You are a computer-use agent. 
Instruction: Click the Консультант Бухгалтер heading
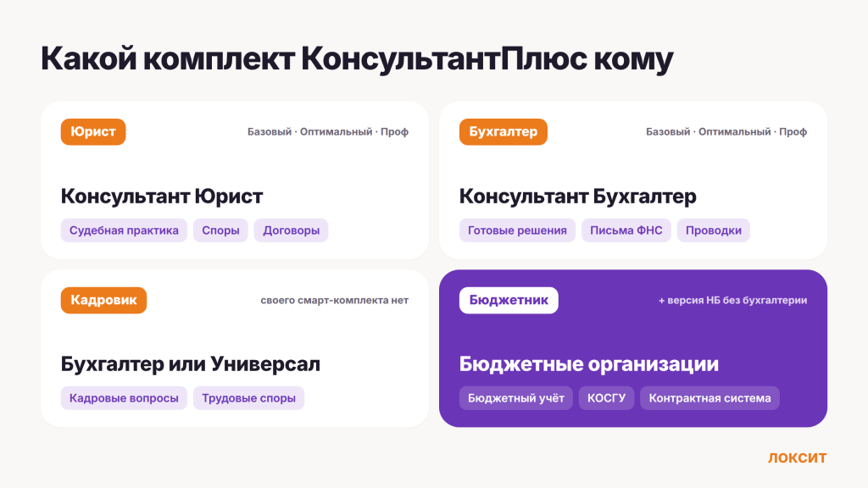[x=577, y=196]
